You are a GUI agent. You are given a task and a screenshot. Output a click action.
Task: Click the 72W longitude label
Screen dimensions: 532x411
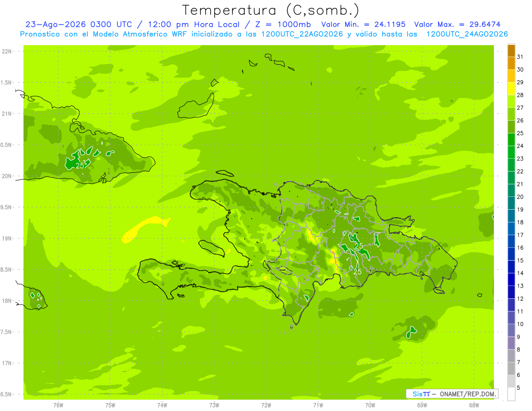pos(266,405)
